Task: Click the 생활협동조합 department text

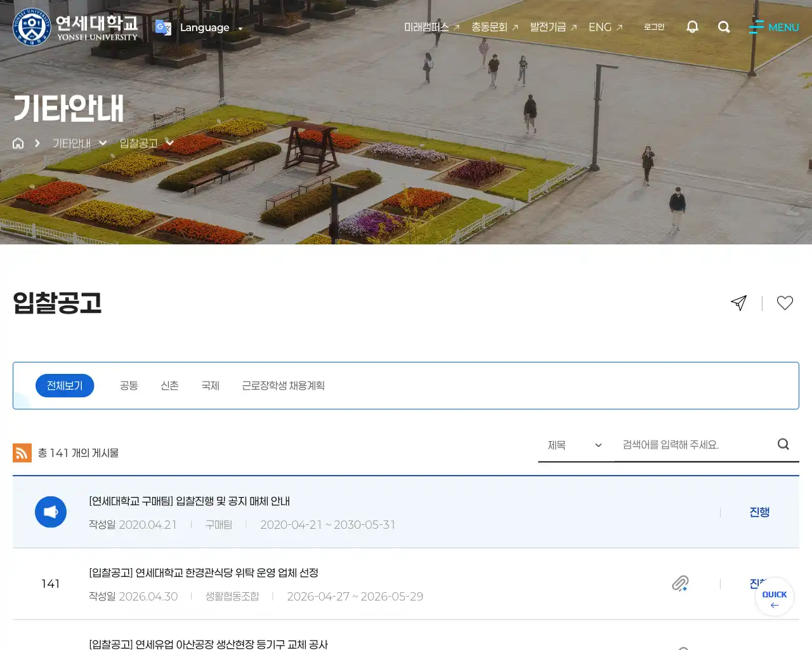Action: pyautogui.click(x=232, y=597)
